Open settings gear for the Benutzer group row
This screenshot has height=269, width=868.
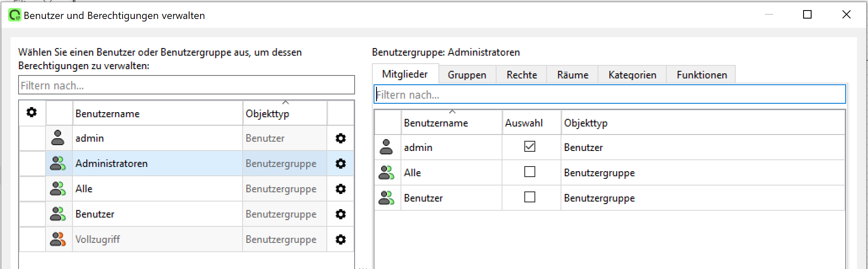(x=340, y=214)
